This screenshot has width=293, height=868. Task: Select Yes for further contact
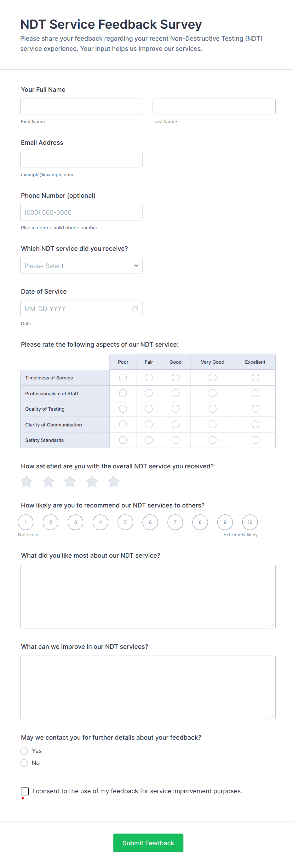pos(24,750)
